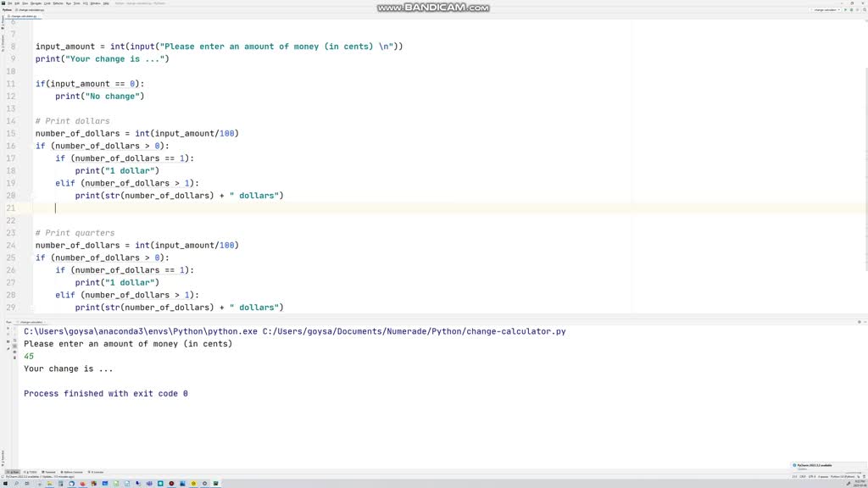Click the C:/Users/goysa/.../change-calculator.py path link
The width and height of the screenshot is (868, 488).
(x=414, y=331)
